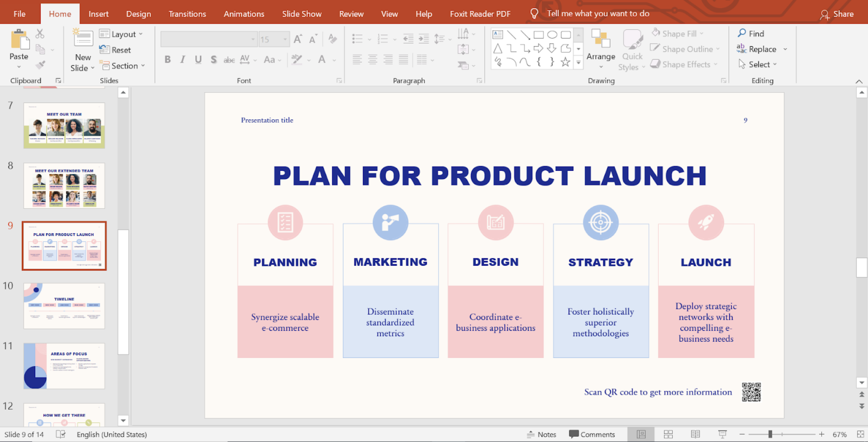Adjust the zoom slider handle
This screenshot has width=868, height=442.
click(x=770, y=434)
